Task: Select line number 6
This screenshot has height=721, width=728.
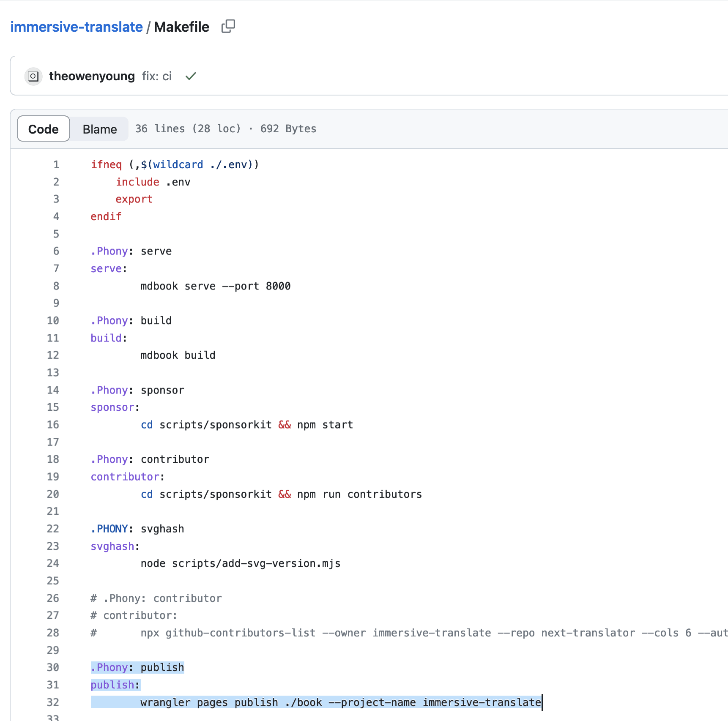Action: click(56, 251)
